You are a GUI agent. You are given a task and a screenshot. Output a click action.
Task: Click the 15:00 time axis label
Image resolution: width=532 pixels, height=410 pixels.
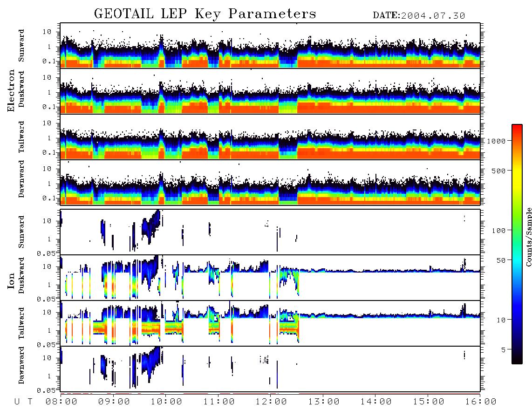429,402
